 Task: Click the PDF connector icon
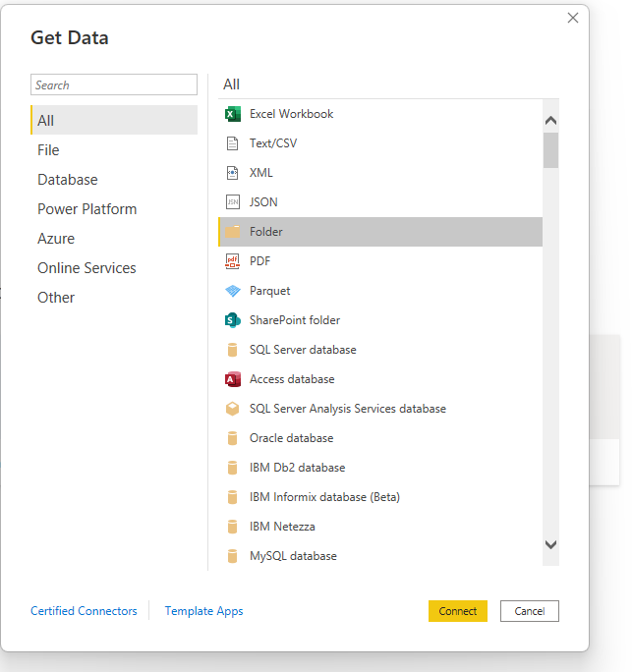point(232,261)
